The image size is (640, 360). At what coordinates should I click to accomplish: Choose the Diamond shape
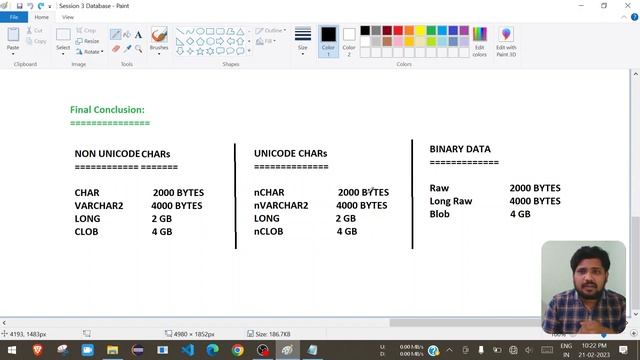pyautogui.click(x=190, y=41)
